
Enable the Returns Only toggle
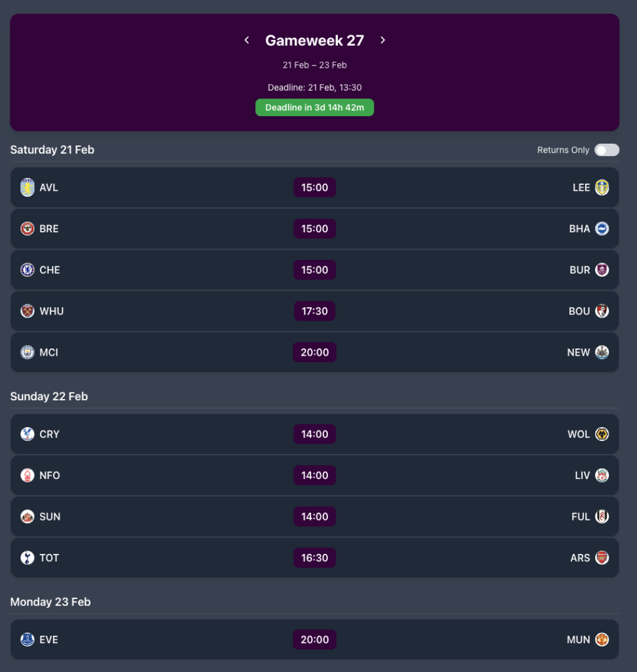point(606,150)
